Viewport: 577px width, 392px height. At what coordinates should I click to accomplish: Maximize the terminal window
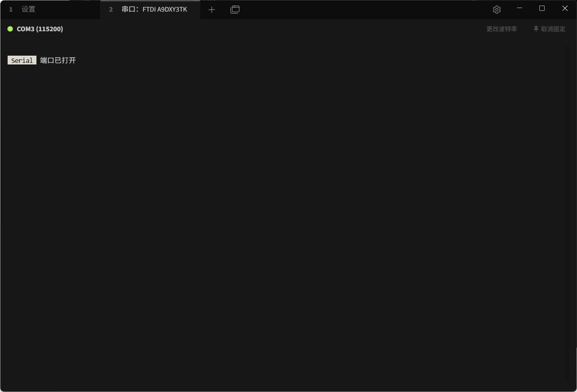[542, 8]
